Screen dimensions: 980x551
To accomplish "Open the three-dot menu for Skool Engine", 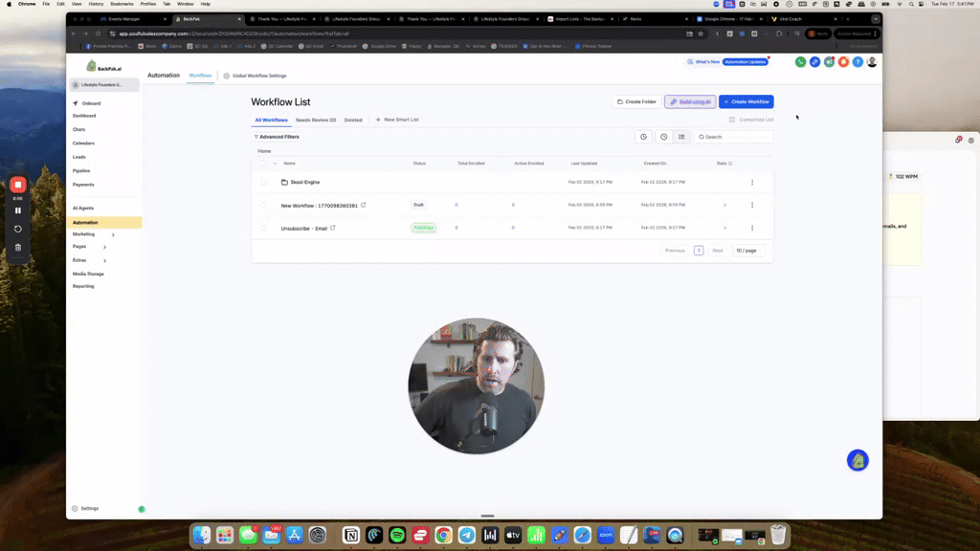I will [x=752, y=182].
